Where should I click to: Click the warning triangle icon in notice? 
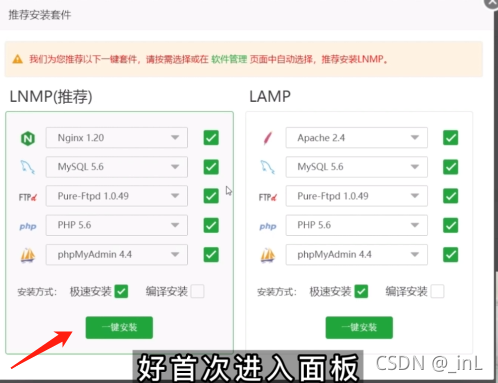[x=17, y=59]
